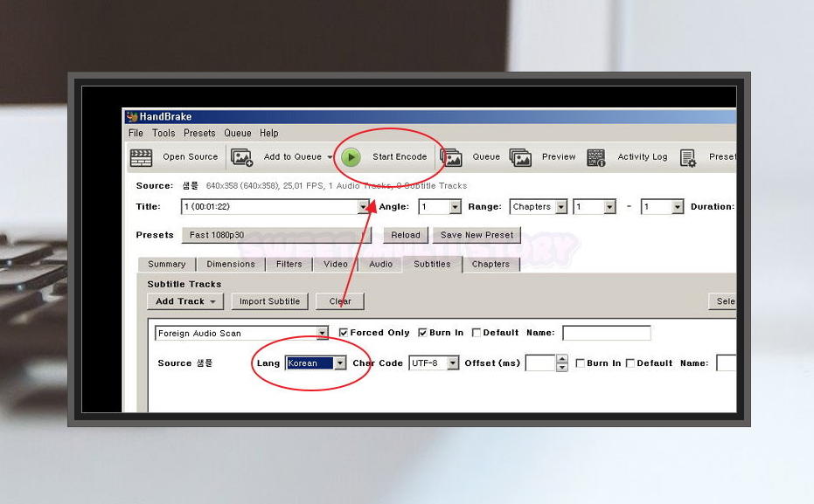Screen dimensions: 814x504
Task: Toggle Burn In on the Source row
Action: click(x=581, y=363)
